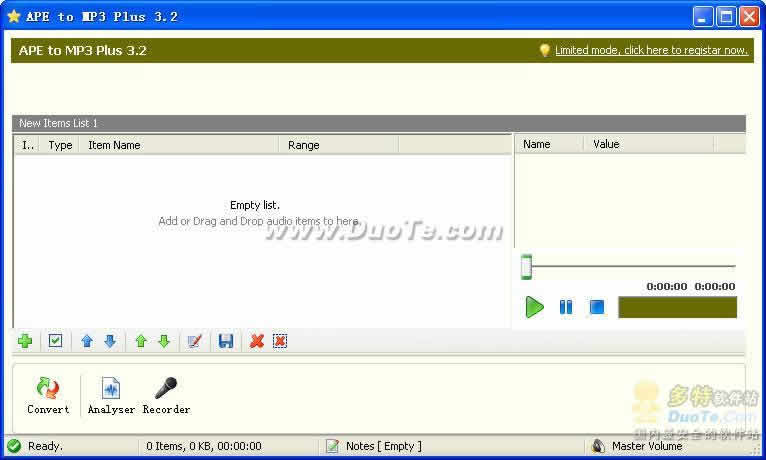The image size is (766, 460).
Task: Click the blue floppy disk save icon
Action: coord(226,341)
